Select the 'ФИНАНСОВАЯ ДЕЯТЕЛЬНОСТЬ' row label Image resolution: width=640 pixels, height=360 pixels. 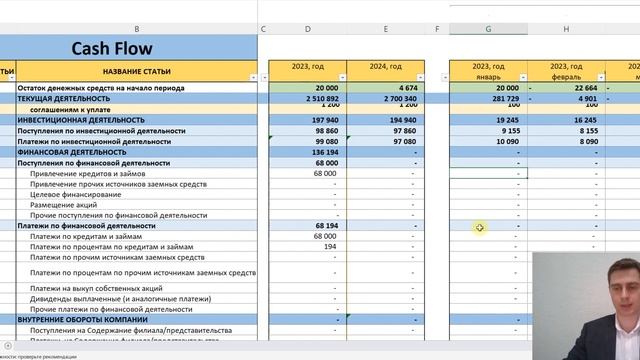click(137, 152)
